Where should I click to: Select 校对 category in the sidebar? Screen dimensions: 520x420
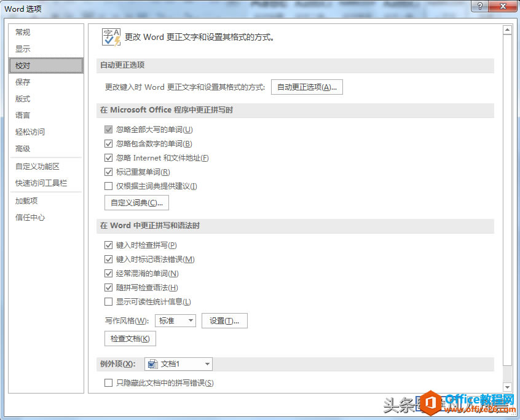[46, 65]
